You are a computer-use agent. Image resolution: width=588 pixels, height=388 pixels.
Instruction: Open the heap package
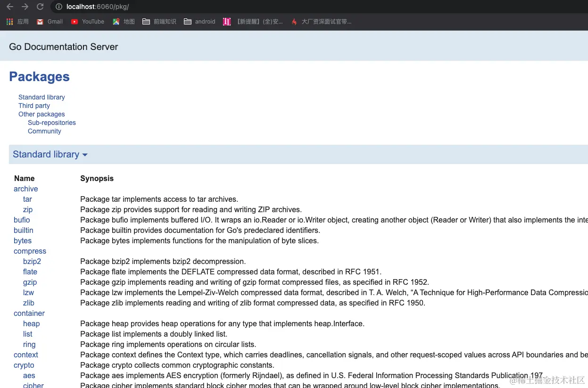tap(31, 323)
